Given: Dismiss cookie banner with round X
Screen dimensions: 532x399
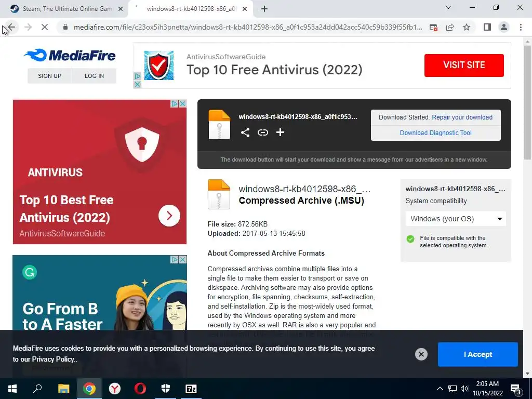Looking at the screenshot, I should (421, 354).
